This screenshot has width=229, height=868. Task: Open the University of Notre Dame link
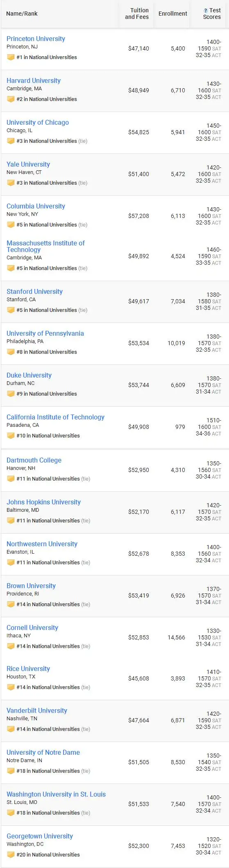click(x=43, y=752)
